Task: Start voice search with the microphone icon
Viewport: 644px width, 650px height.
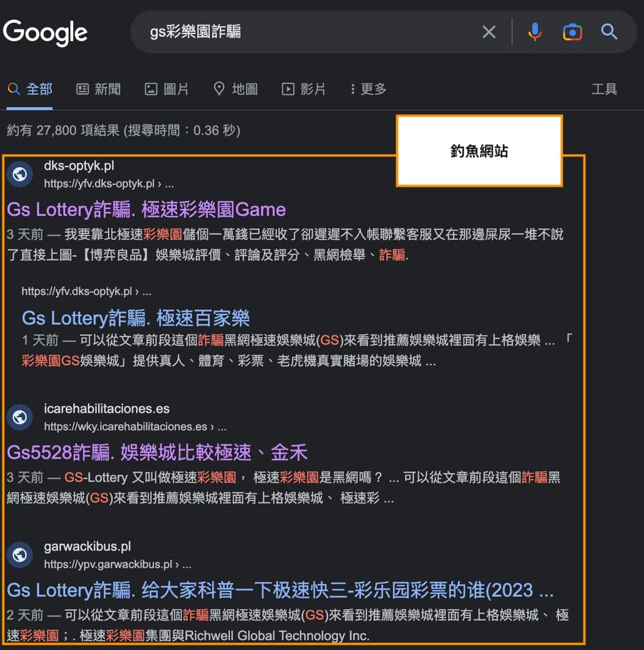Action: 534,32
